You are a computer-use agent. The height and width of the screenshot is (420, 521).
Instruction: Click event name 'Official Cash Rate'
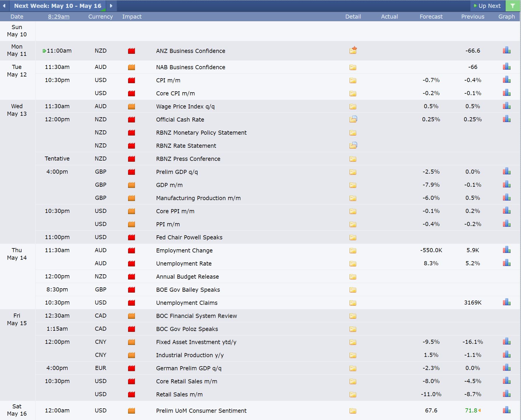pos(180,120)
